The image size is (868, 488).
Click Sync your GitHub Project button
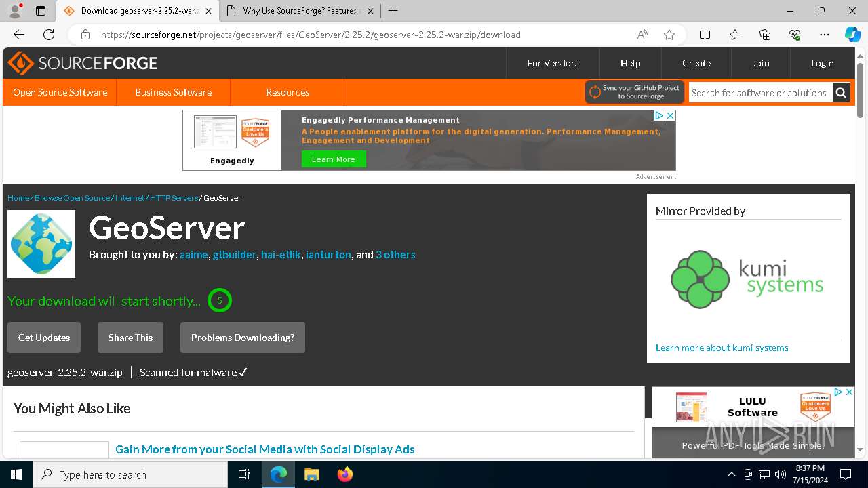(635, 92)
